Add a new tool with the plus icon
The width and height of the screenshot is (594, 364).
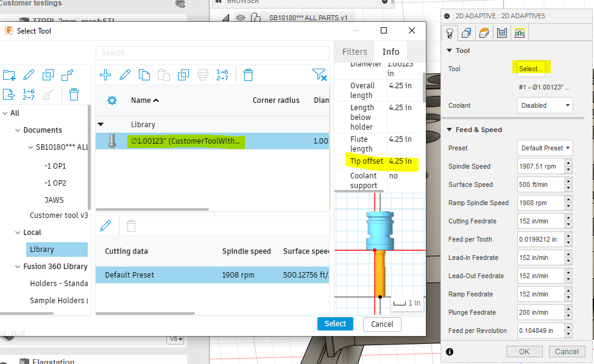pos(105,74)
